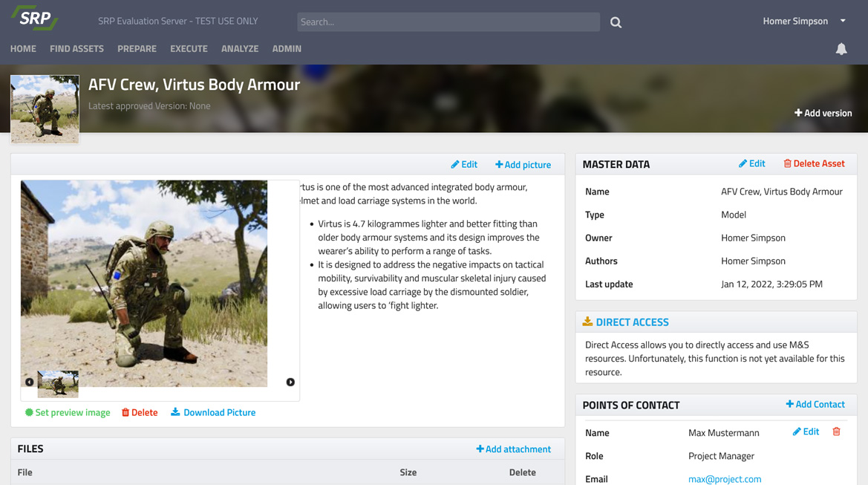The height and width of the screenshot is (485, 868).
Task: Click Delete Asset
Action: tap(815, 163)
